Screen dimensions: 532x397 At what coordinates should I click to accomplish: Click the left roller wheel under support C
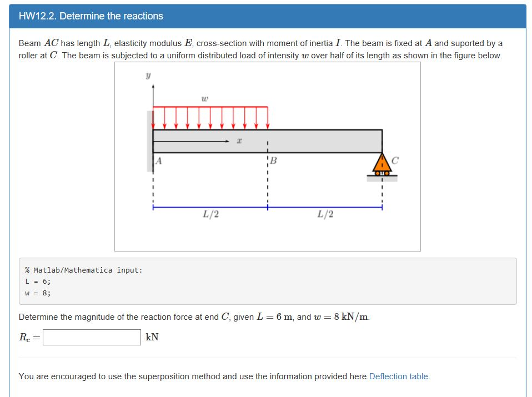pos(377,173)
